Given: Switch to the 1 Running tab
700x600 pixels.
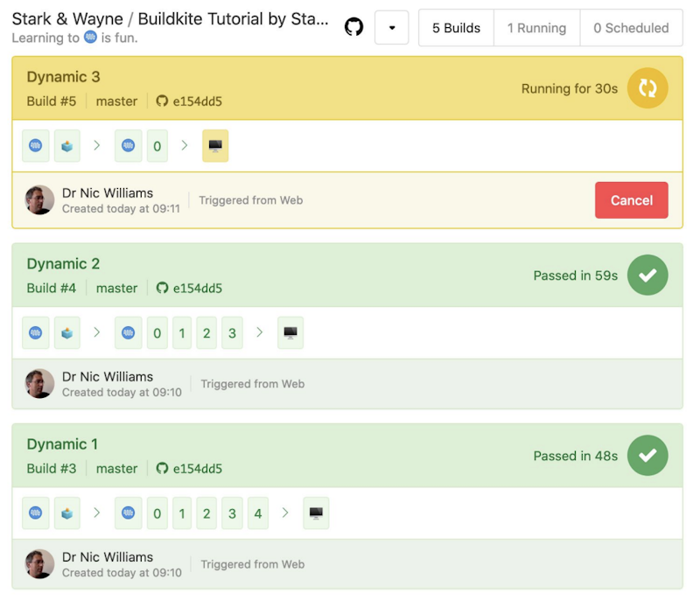Looking at the screenshot, I should point(535,28).
